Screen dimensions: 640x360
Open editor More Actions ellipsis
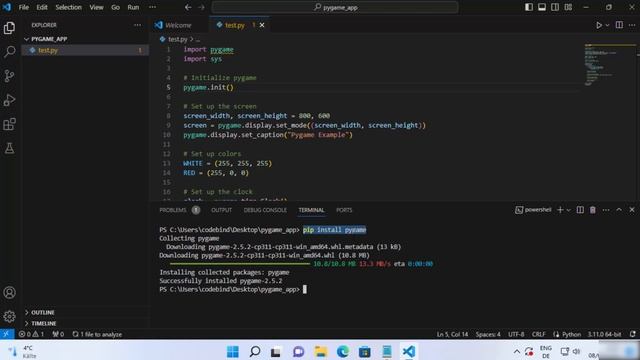[632, 25]
